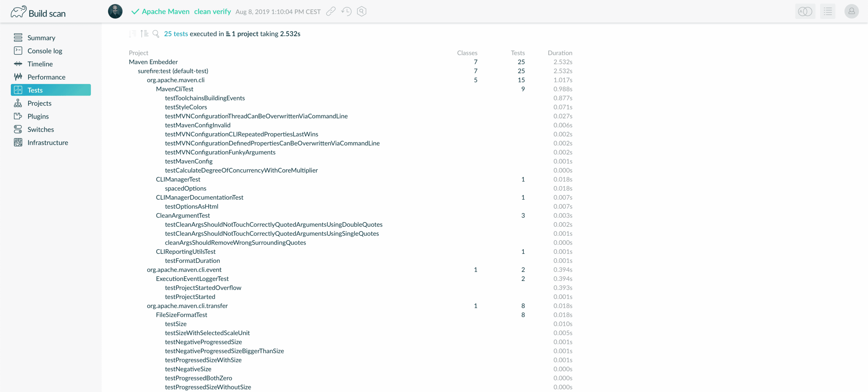
Task: Navigate to Projects section
Action: (39, 103)
